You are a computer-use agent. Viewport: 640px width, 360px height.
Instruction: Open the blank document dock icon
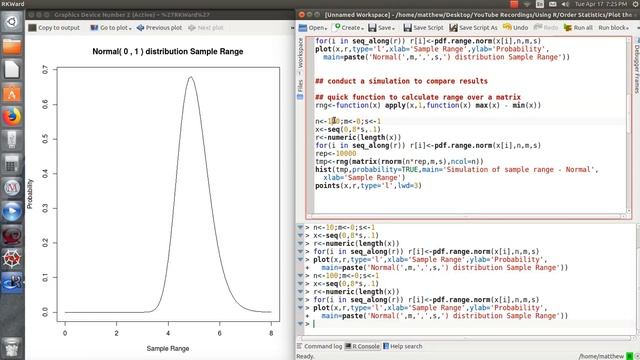[11, 69]
